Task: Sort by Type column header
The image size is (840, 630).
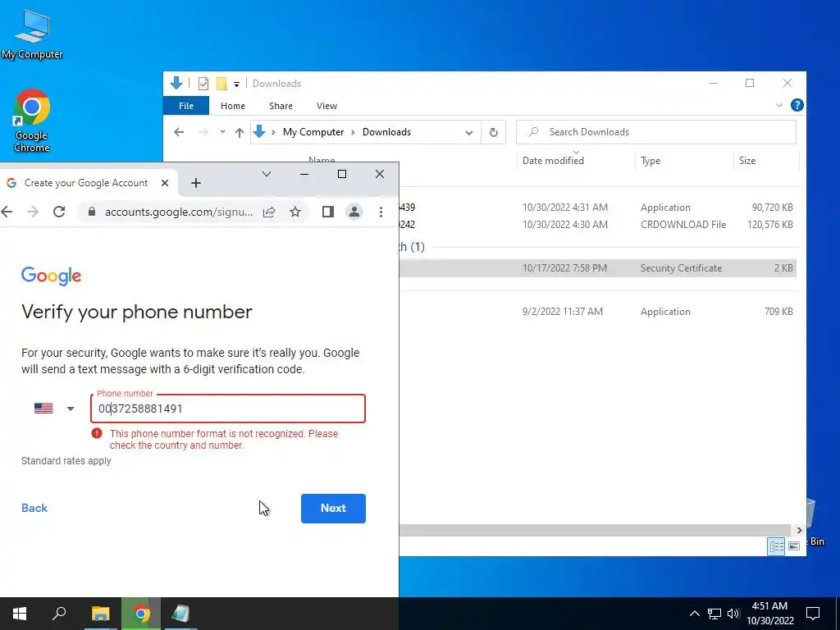Action: 651,161
